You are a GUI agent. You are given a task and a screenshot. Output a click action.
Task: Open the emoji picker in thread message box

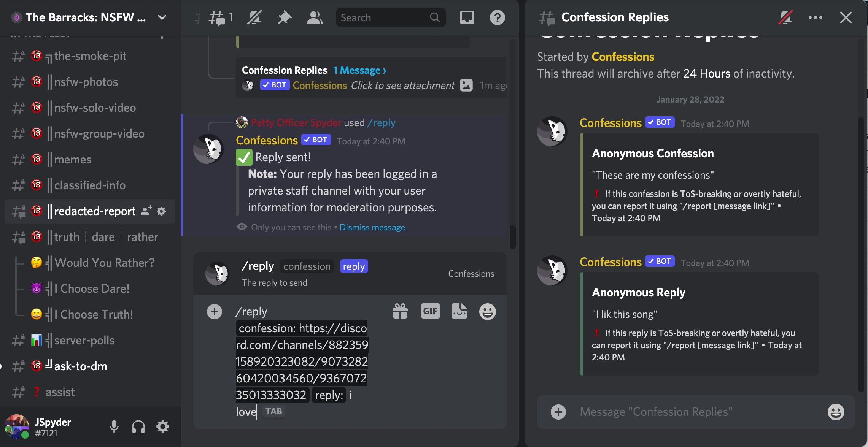[836, 412]
